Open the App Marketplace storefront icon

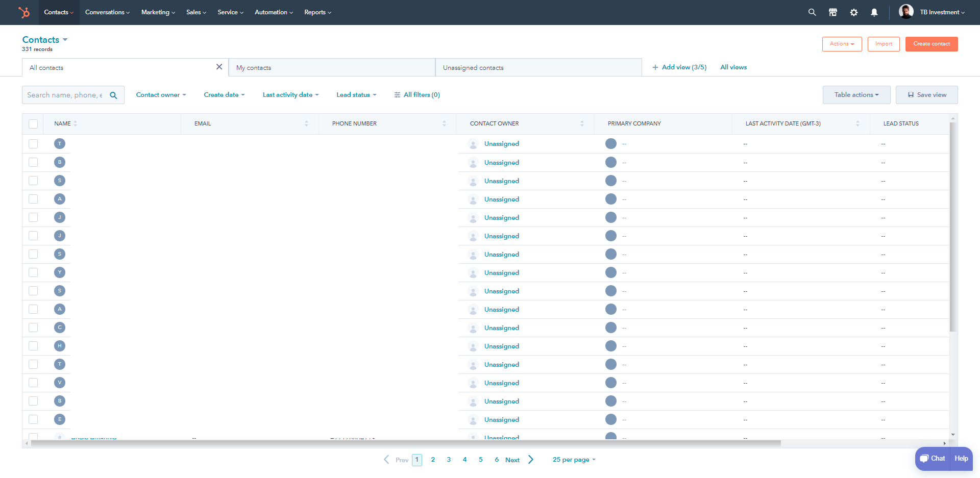[833, 12]
